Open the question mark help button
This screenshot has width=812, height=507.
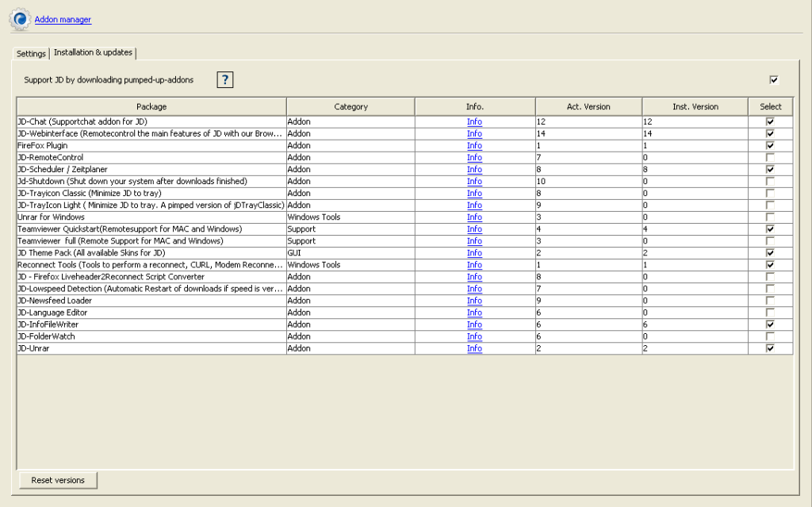click(x=224, y=80)
